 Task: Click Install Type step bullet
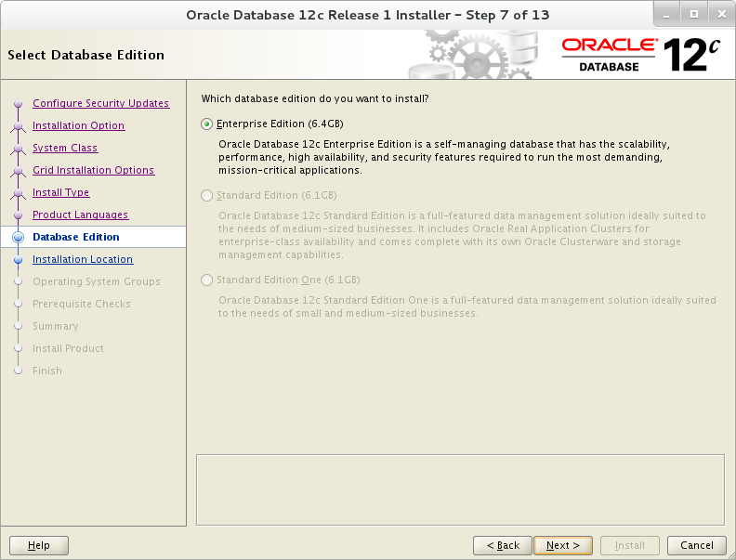[x=19, y=193]
